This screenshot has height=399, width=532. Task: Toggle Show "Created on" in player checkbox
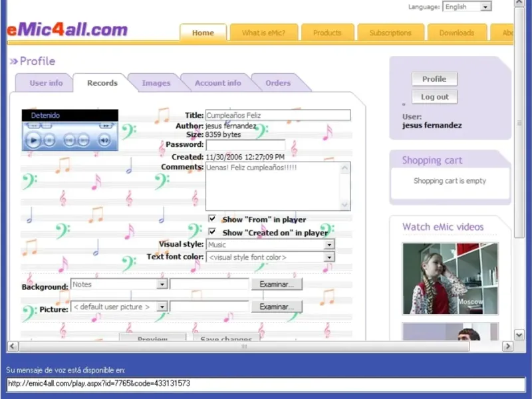[x=212, y=231]
